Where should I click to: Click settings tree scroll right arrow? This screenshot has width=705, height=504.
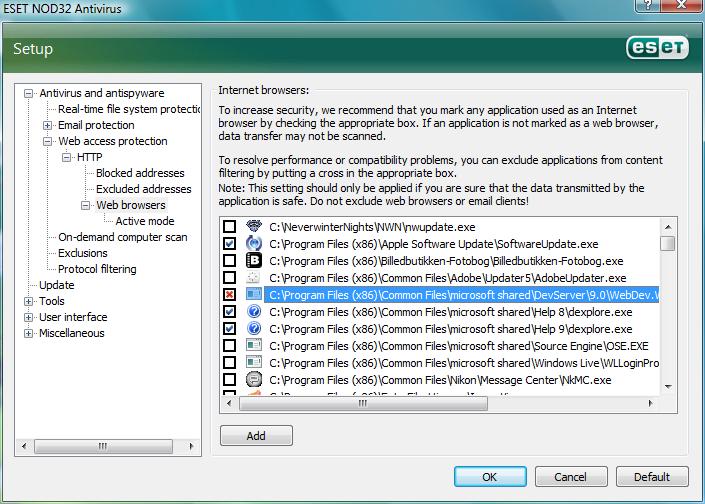pos(192,446)
